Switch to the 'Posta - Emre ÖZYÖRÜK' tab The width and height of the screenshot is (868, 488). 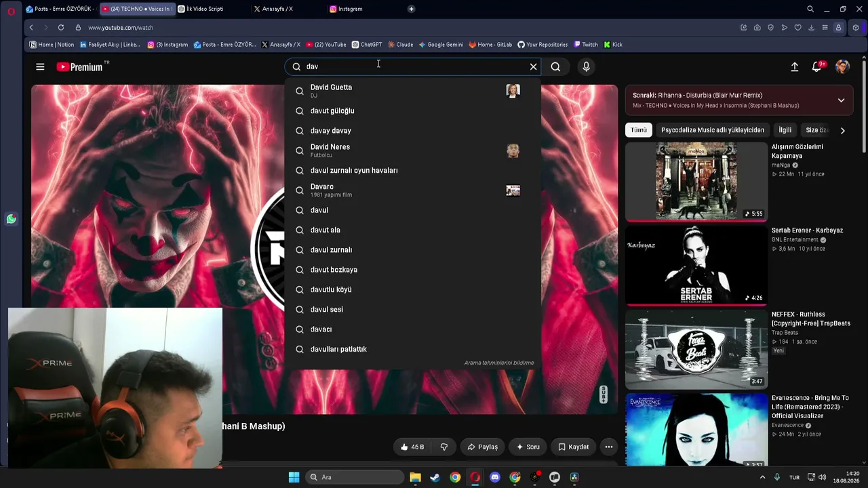(x=60, y=9)
